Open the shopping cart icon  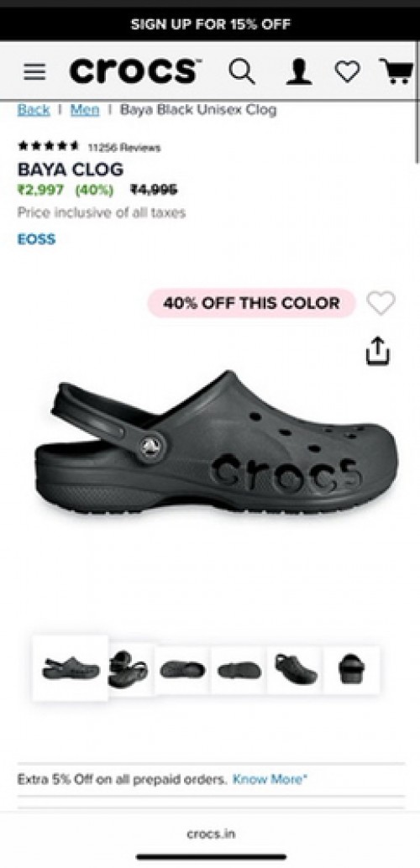[x=396, y=71]
